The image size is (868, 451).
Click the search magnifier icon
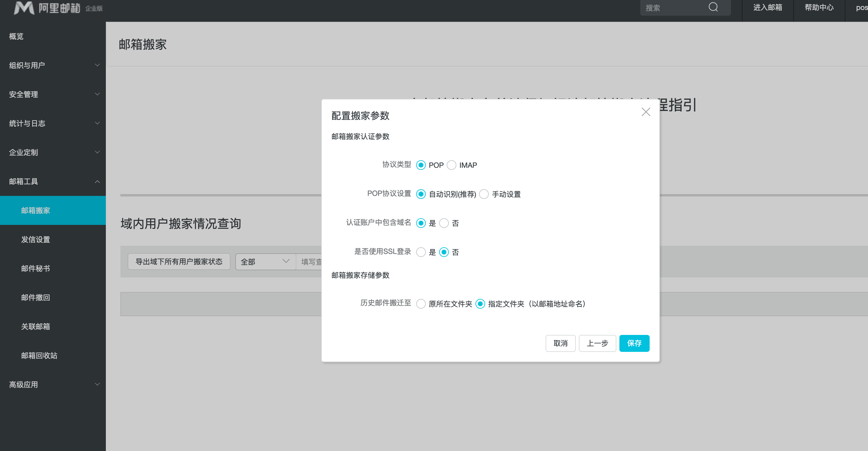tap(713, 8)
